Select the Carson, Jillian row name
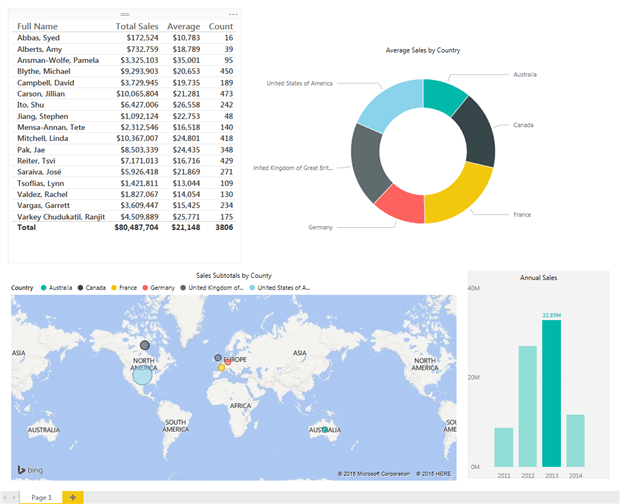The image size is (620, 504). tap(41, 94)
